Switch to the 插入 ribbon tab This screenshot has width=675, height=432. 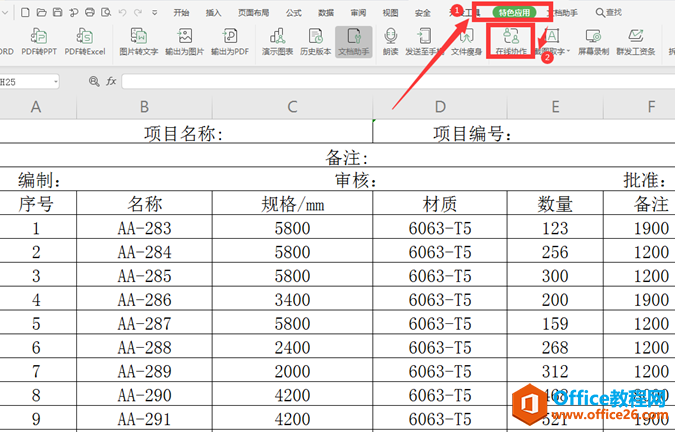214,13
